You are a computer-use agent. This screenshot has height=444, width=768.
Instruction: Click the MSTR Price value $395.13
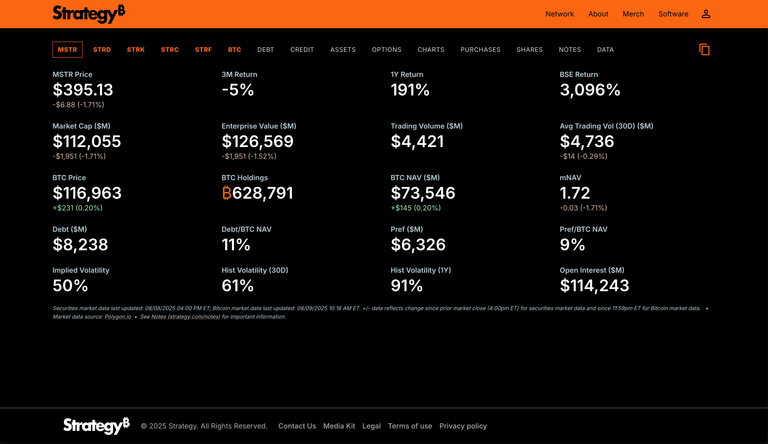coord(83,90)
